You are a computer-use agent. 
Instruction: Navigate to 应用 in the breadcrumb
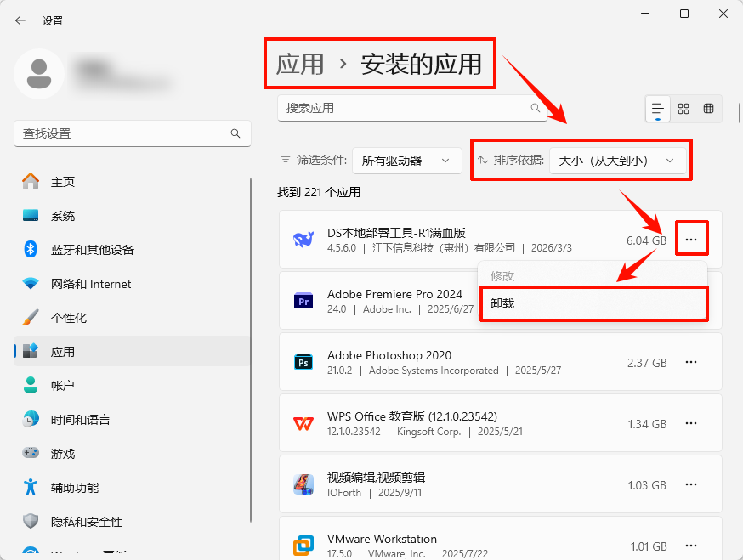303,64
